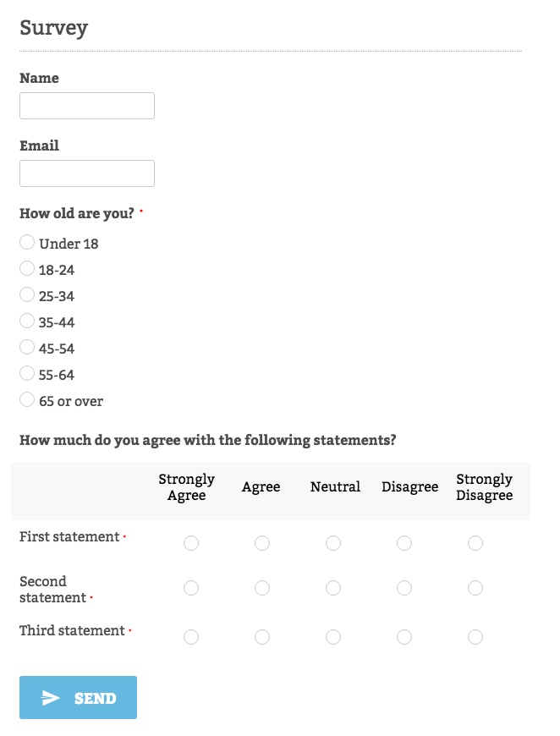Select Neutral for Second statement
The width and height of the screenshot is (560, 736).
333,588
